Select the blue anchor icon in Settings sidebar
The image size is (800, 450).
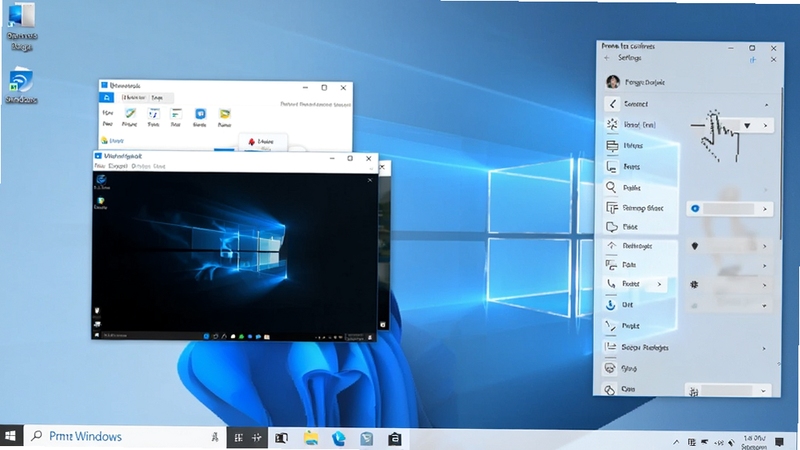click(x=611, y=305)
